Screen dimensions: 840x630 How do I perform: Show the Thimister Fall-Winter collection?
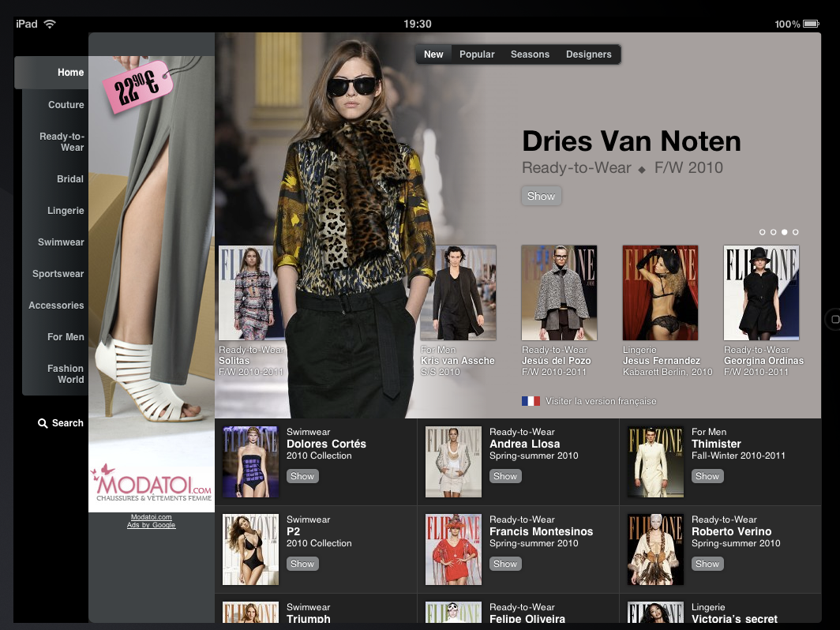tap(707, 476)
